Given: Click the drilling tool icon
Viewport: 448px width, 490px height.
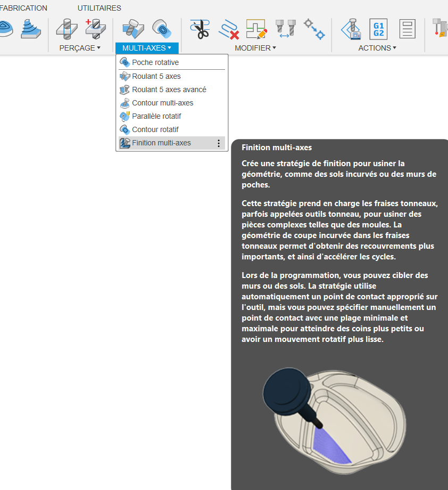Looking at the screenshot, I should (67, 28).
